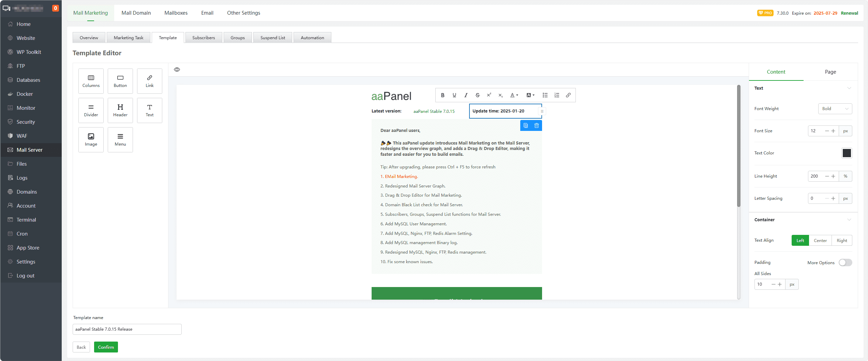The width and height of the screenshot is (868, 361).
Task: Apply strikethrough formatting
Action: tap(478, 95)
